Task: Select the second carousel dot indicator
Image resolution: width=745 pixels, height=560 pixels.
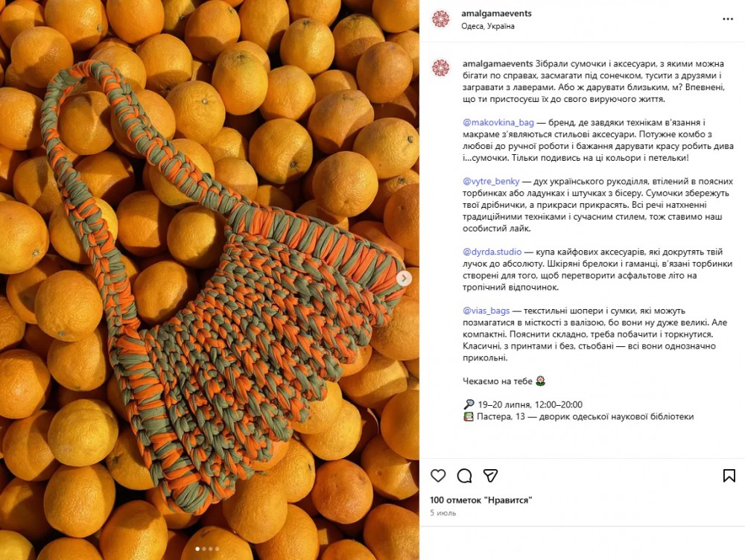Action: pyautogui.click(x=204, y=549)
